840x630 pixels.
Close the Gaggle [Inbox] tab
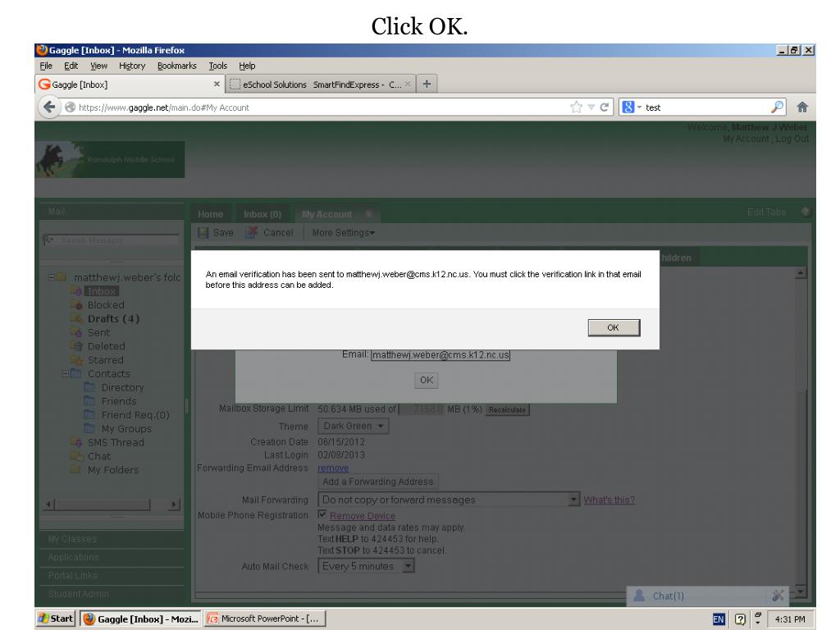pyautogui.click(x=217, y=84)
